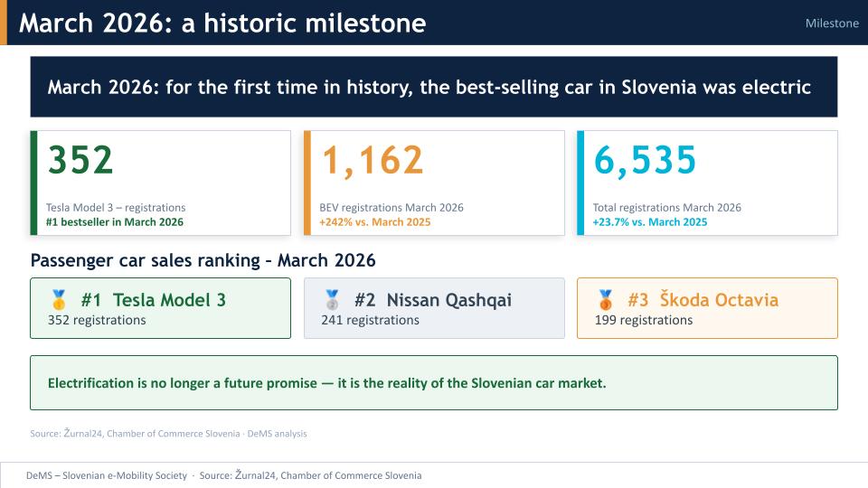Viewport: 868px width, 488px height.
Task: Click the footer 'Source: Žurnal24, Chamber of Commerce Slovenia'
Action: pyautogui.click(x=310, y=475)
